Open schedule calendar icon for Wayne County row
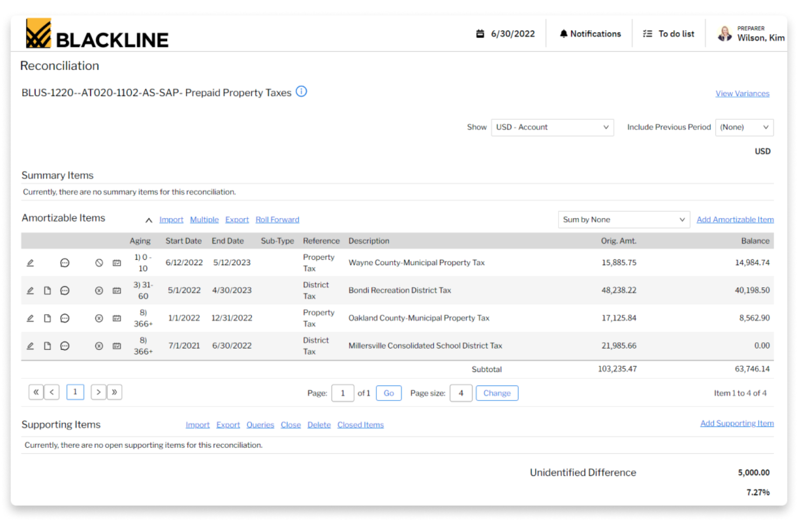Screen dimensions: 798x532 pyautogui.click(x=116, y=263)
